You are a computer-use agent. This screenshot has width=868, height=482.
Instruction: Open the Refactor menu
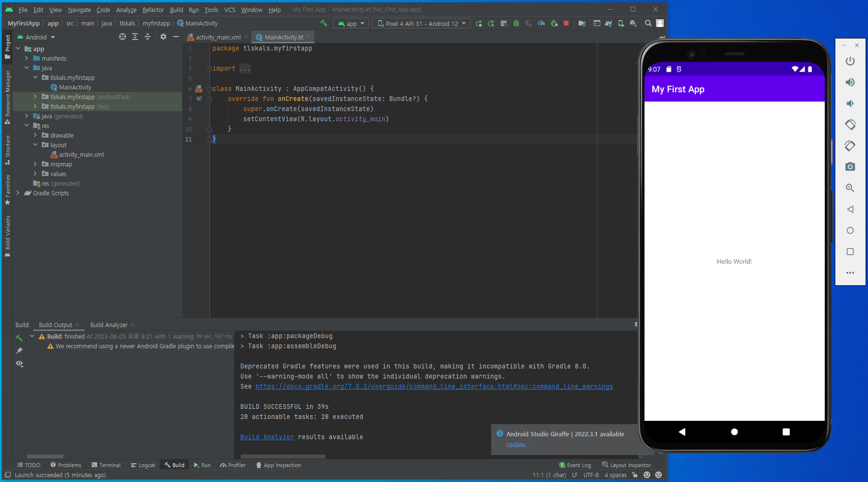(x=153, y=10)
